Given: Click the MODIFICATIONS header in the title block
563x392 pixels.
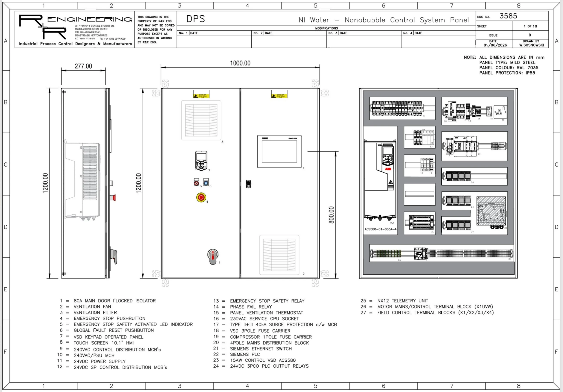Looking at the screenshot, I should [326, 28].
